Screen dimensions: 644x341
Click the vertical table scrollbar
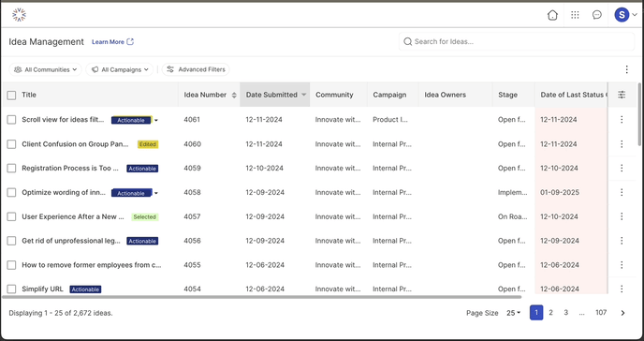pyautogui.click(x=639, y=114)
